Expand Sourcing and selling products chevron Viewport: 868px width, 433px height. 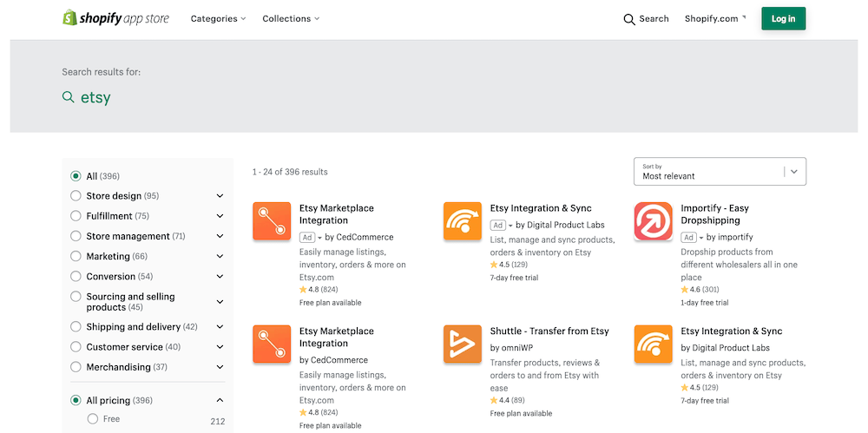(220, 302)
